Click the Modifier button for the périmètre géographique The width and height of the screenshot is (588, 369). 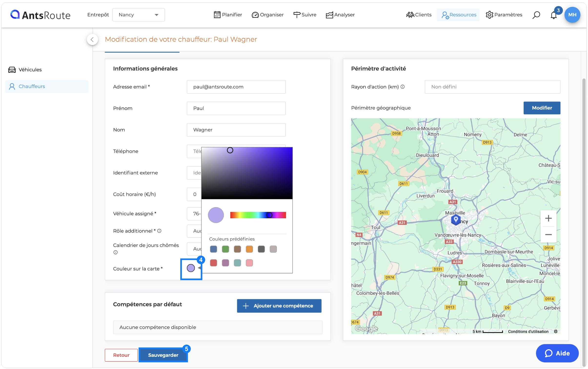click(541, 108)
